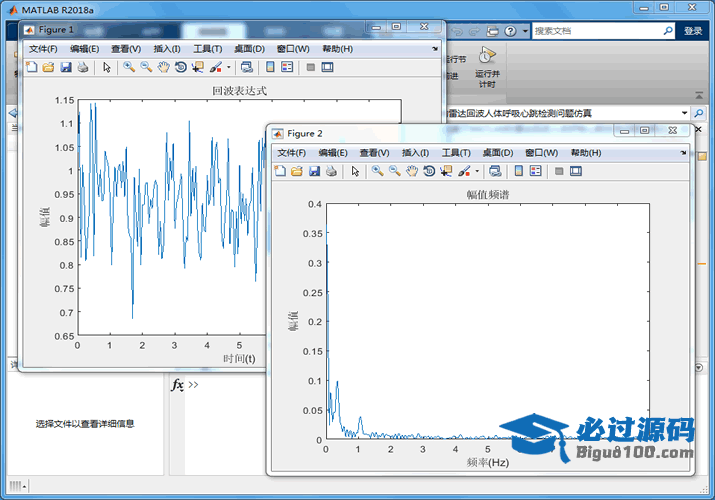Click 登录 sign-in button in MATLAB
715x500 pixels.
693,31
